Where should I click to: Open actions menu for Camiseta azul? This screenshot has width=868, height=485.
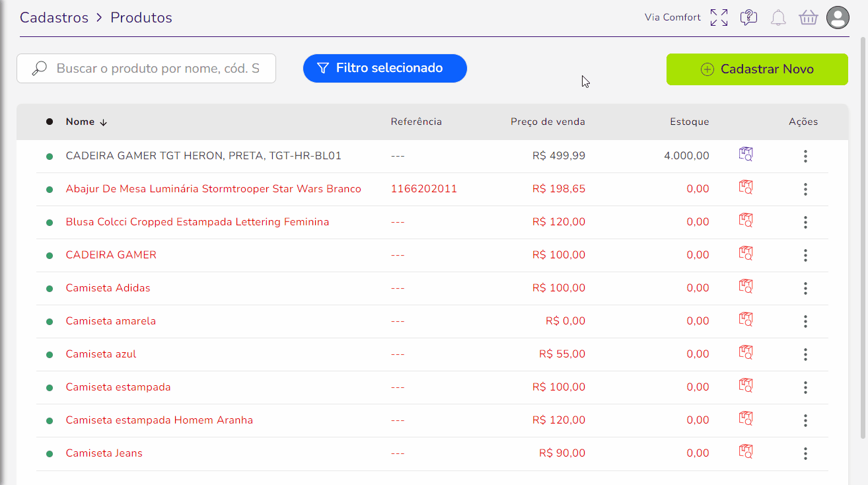pos(805,354)
